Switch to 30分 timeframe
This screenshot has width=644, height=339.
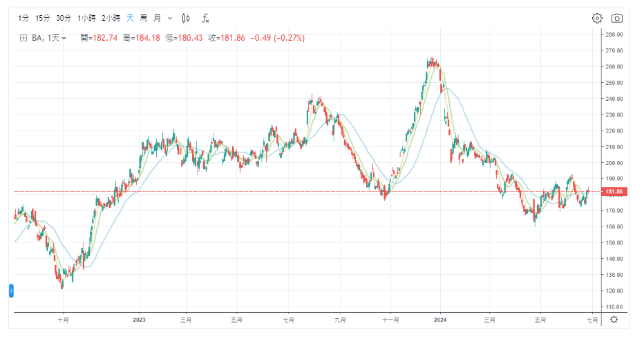(x=64, y=18)
